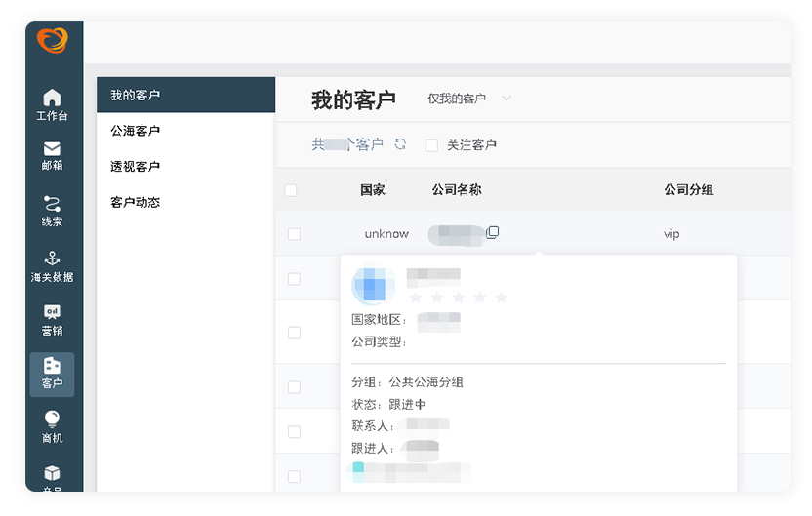This screenshot has width=812, height=516.
Task: Select the 客户 customers icon
Action: (52, 375)
